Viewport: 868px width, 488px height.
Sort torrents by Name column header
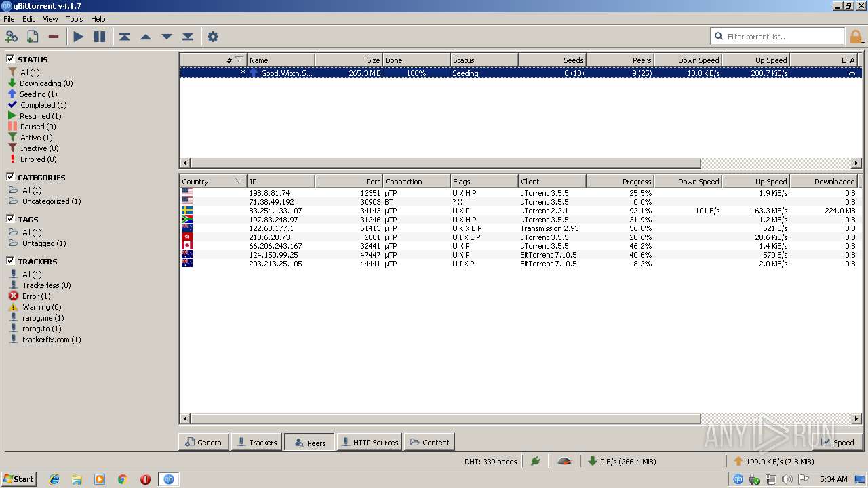[281, 60]
